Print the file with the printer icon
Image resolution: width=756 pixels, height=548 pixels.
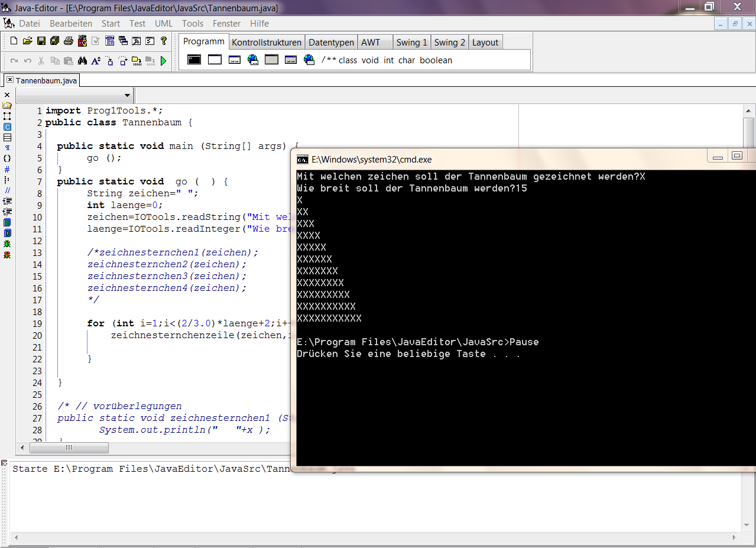[69, 41]
